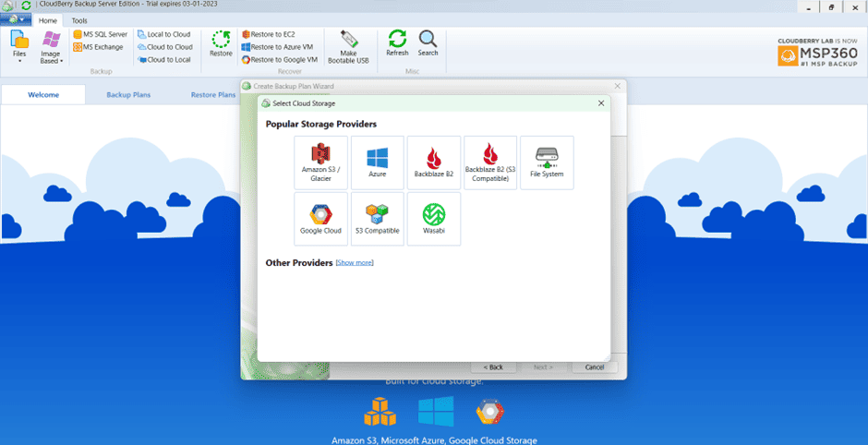Click Restore to Azure VM
This screenshot has height=445, width=868.
[x=277, y=47]
